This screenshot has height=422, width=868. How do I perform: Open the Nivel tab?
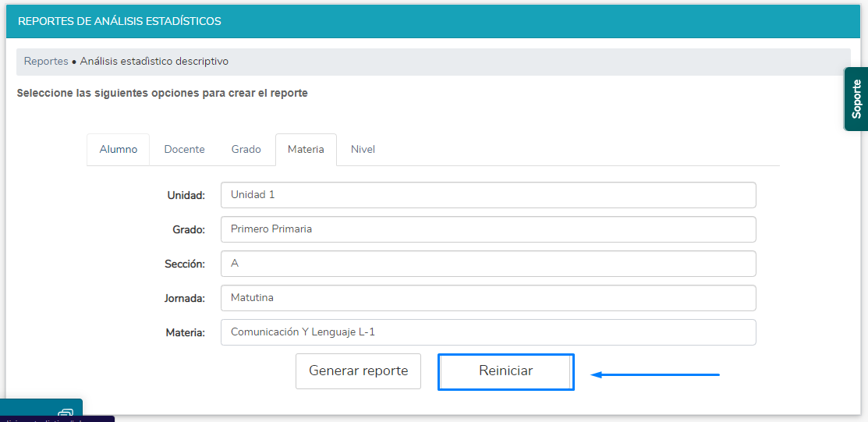[x=363, y=150]
